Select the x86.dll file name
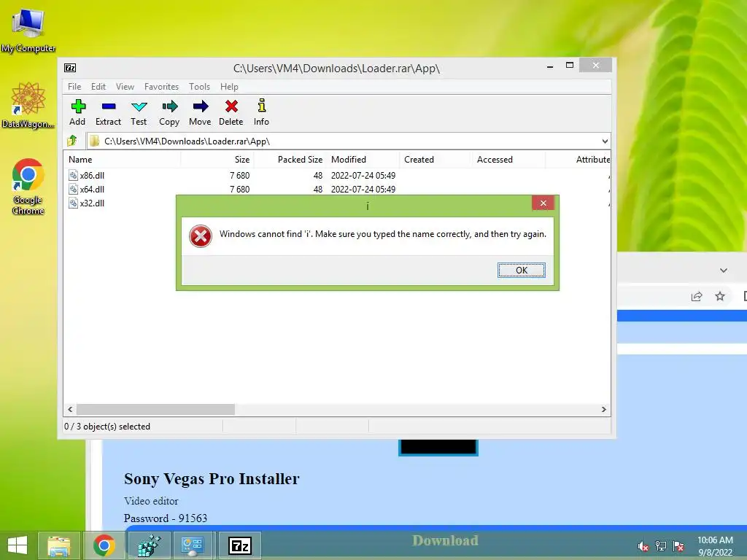The height and width of the screenshot is (560, 747). point(92,175)
